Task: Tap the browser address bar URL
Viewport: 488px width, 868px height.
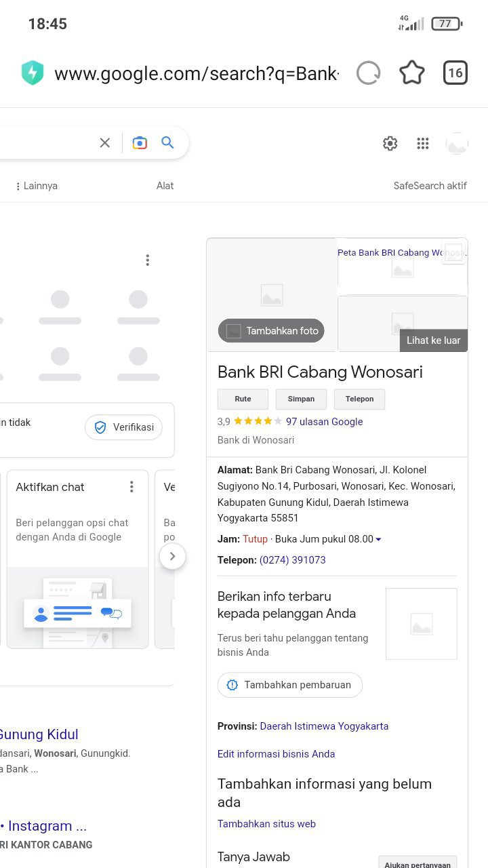Action: pos(197,73)
